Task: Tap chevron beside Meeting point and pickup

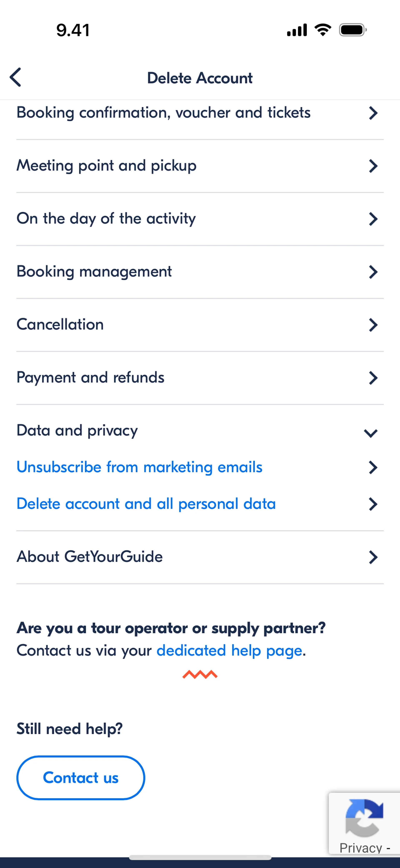Action: coord(373,166)
